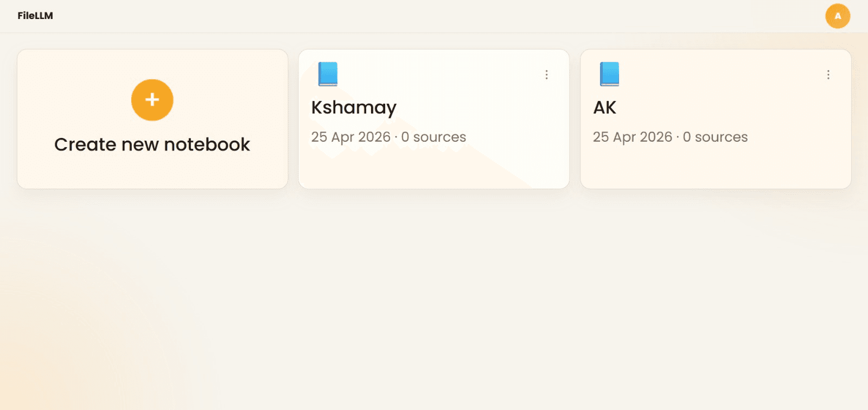Open the Kshamay notebook title
This screenshot has width=868, height=410.
(354, 108)
